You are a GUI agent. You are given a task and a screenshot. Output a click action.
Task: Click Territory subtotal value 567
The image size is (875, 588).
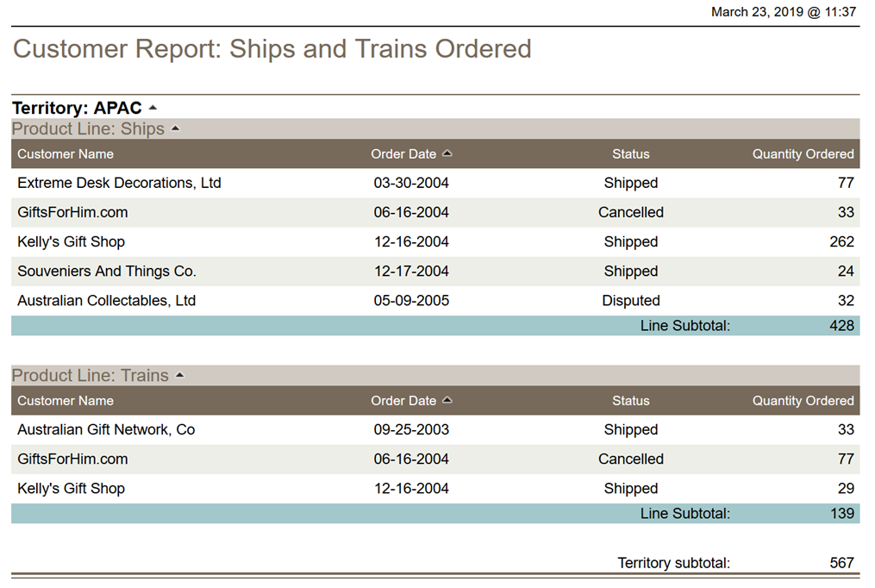(x=841, y=563)
